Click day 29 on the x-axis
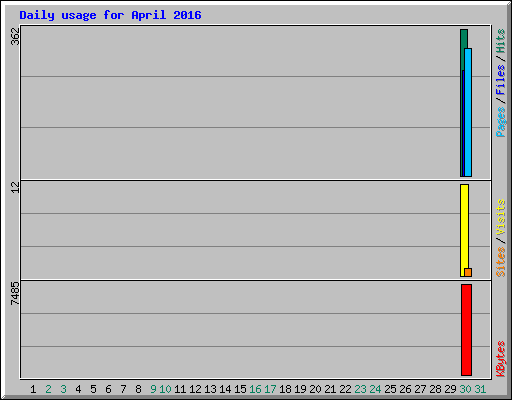This screenshot has height=400, width=512. click(x=450, y=389)
